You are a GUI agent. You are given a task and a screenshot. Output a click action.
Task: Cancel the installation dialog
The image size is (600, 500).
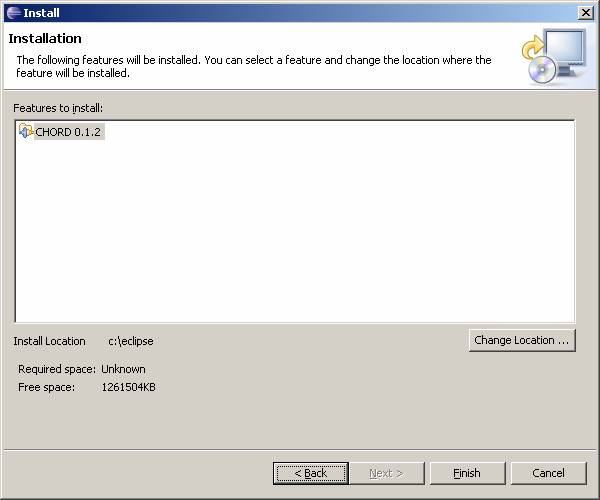(548, 473)
